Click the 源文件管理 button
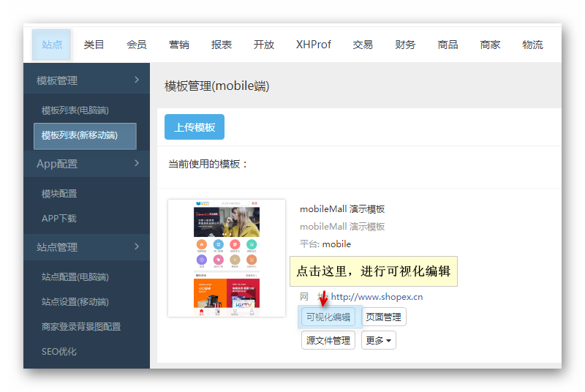585x392 pixels. coord(328,340)
